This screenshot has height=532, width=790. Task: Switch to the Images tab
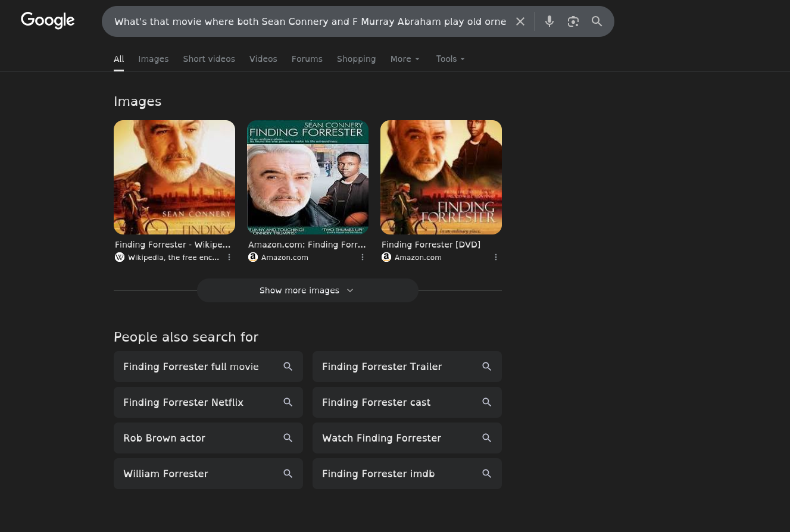click(154, 59)
